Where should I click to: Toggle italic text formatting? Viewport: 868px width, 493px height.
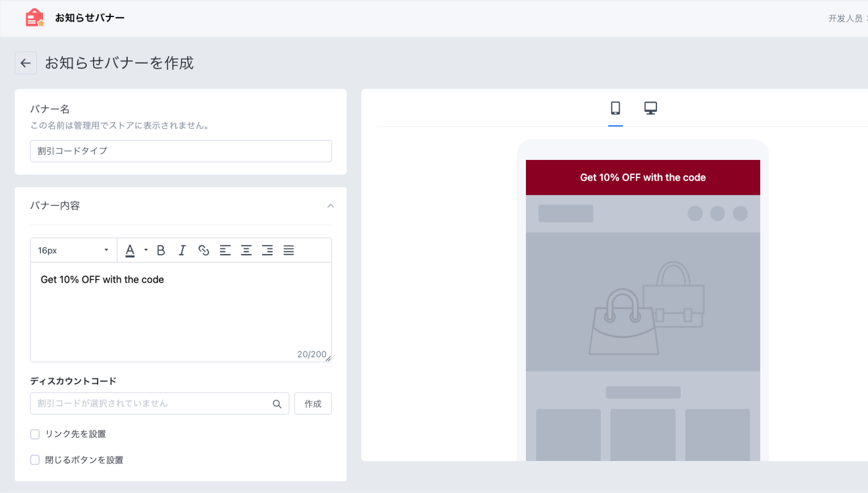pyautogui.click(x=182, y=250)
